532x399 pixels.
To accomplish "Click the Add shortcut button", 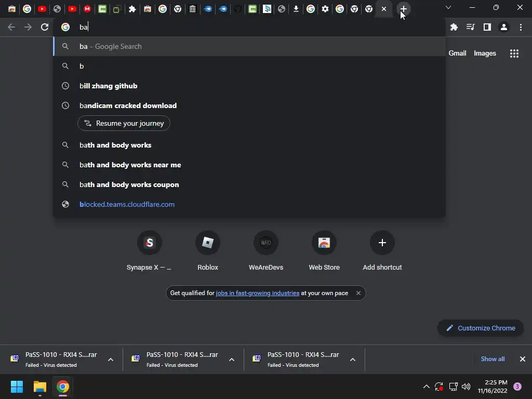I will 382,250.
